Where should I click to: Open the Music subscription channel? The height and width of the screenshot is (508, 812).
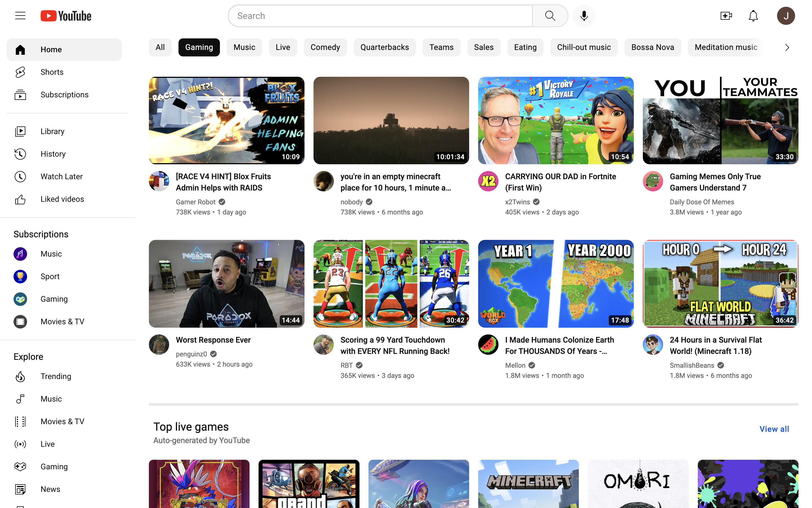[64, 254]
